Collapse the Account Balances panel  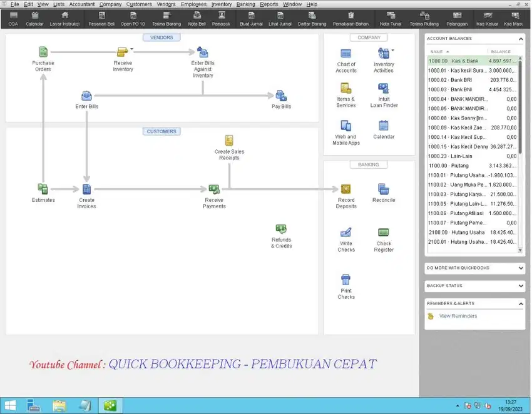point(521,39)
